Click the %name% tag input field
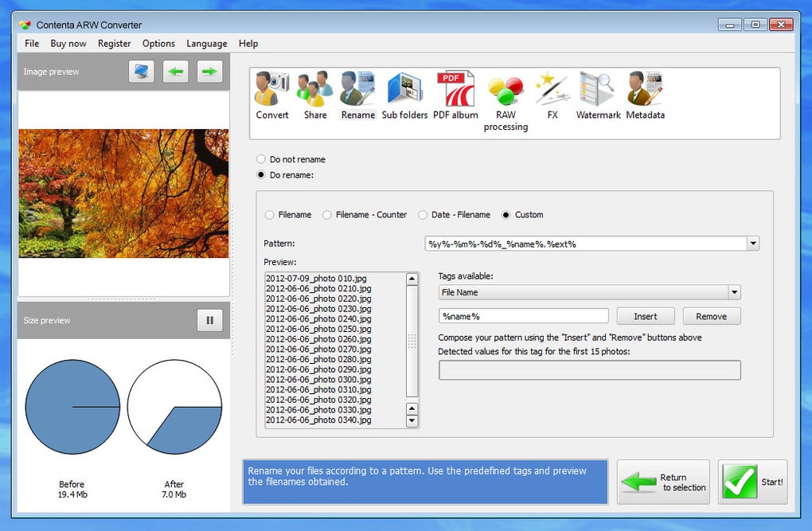The width and height of the screenshot is (812, 531). point(524,316)
